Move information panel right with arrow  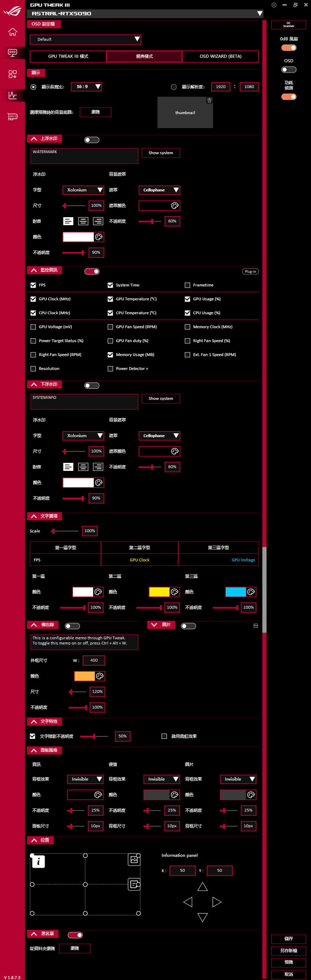[217, 902]
